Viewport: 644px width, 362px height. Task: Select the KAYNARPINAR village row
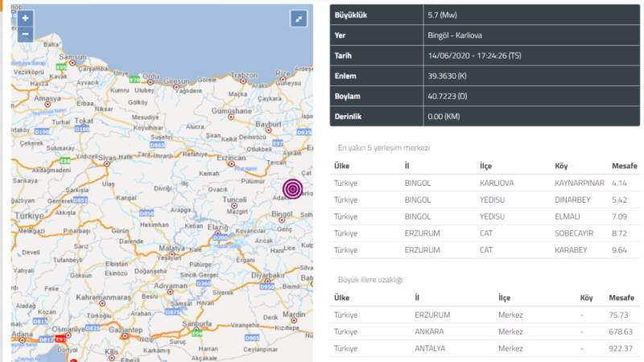[485, 183]
